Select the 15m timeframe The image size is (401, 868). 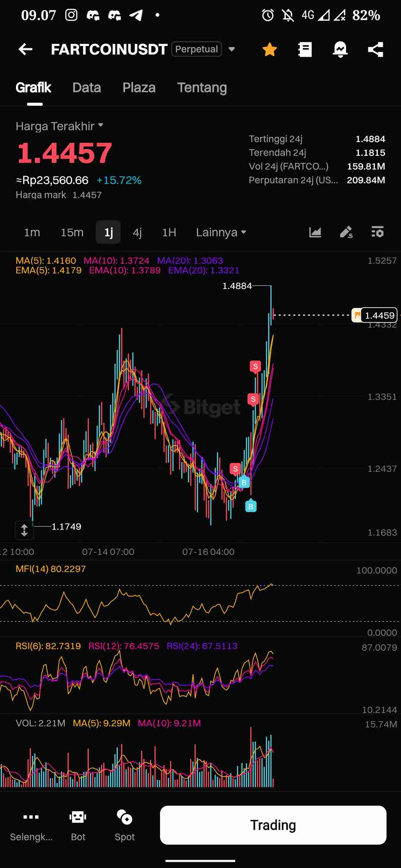pos(72,233)
